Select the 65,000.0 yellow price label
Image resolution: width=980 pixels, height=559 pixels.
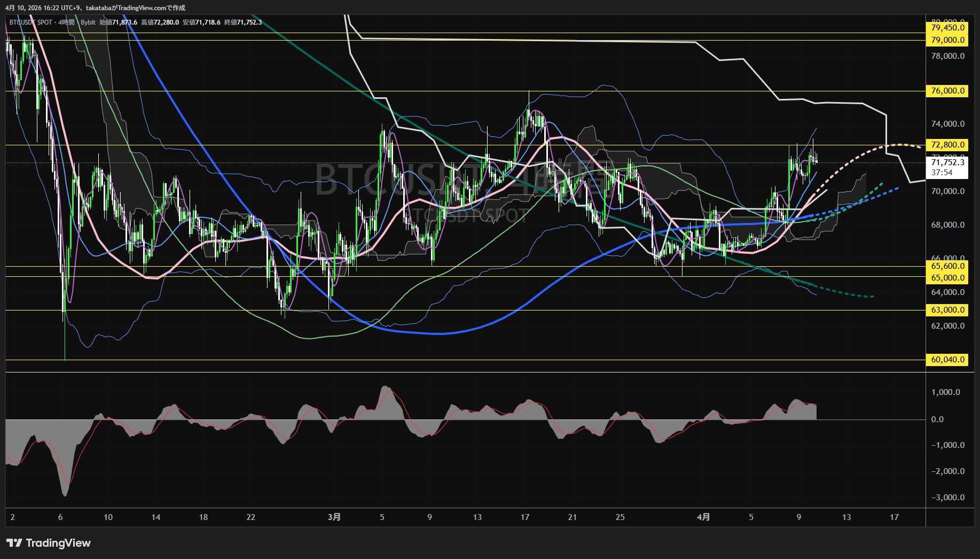pos(947,278)
